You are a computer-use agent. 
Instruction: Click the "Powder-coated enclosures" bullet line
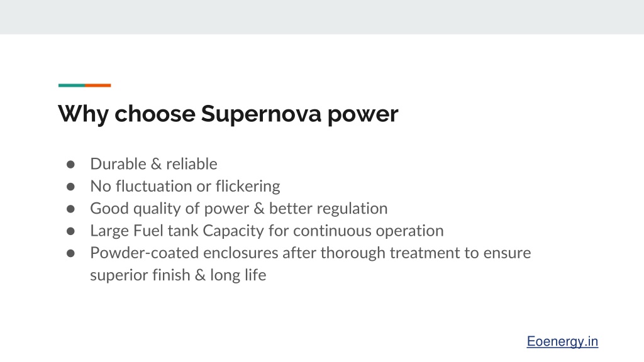(x=311, y=253)
